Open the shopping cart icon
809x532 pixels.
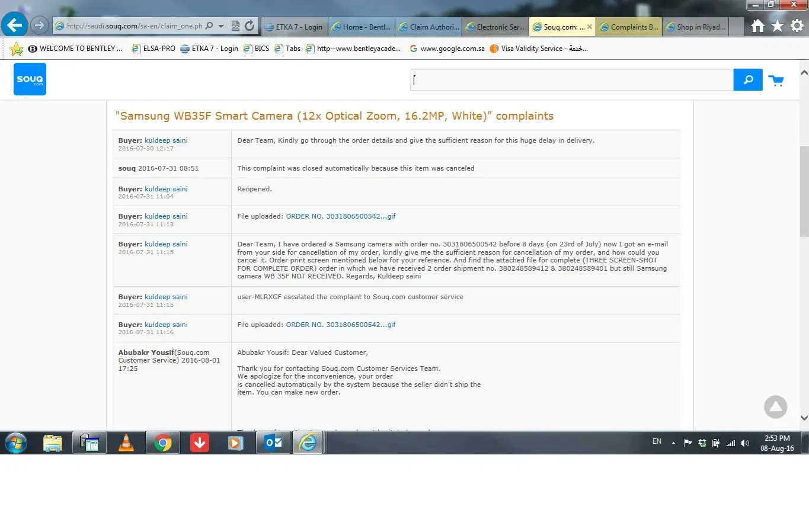pos(776,81)
